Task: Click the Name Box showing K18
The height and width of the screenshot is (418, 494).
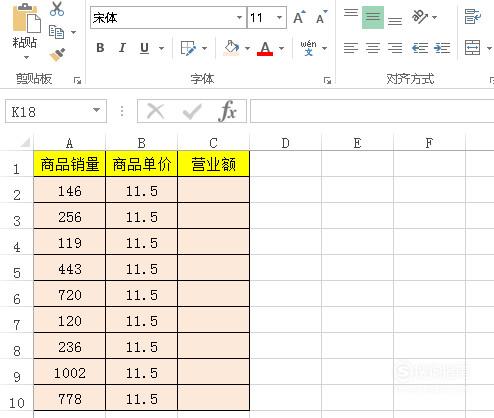Action: pyautogui.click(x=47, y=111)
